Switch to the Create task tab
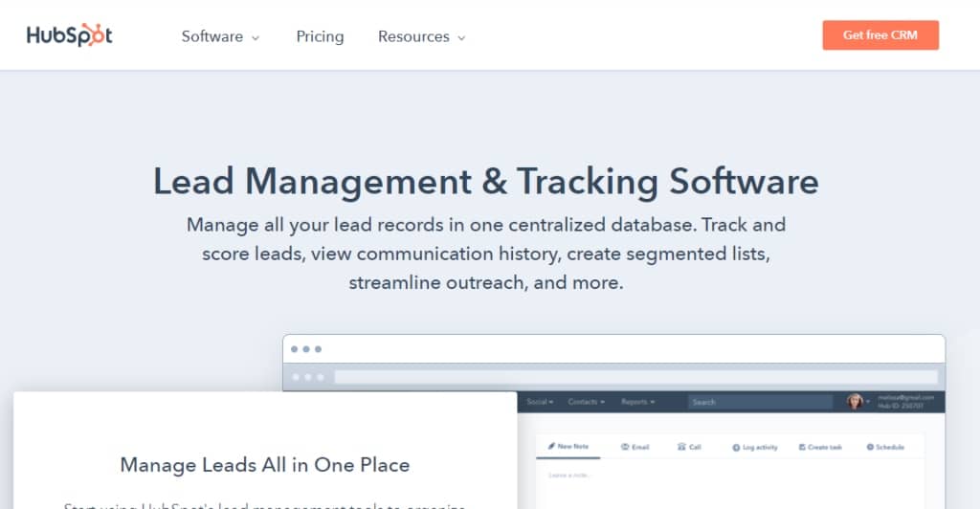The width and height of the screenshot is (980, 509). click(820, 447)
